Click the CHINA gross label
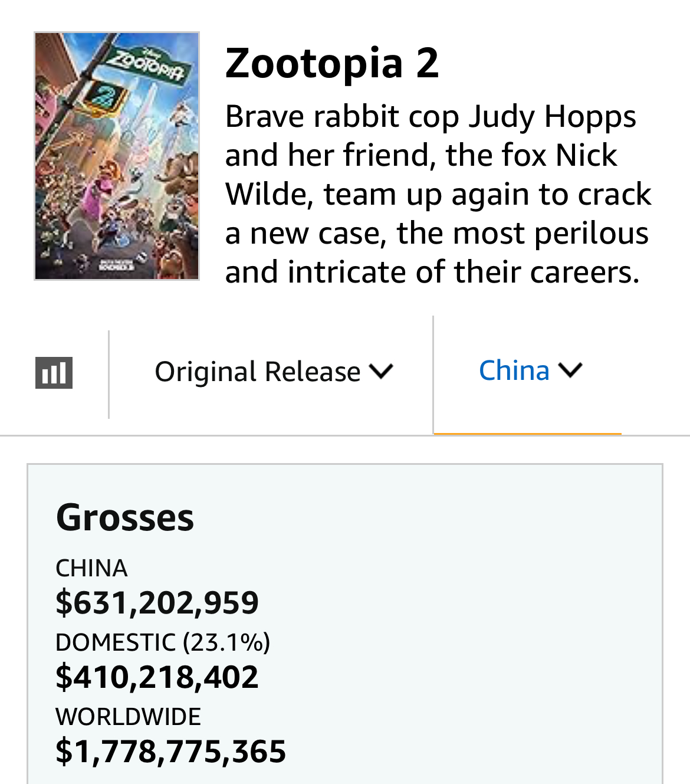 (x=91, y=568)
